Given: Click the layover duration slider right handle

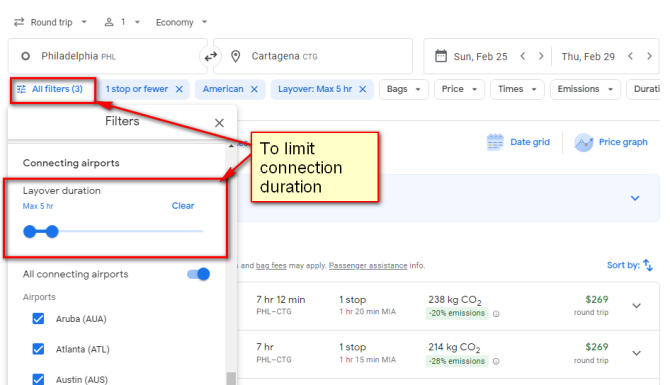Looking at the screenshot, I should tap(52, 232).
